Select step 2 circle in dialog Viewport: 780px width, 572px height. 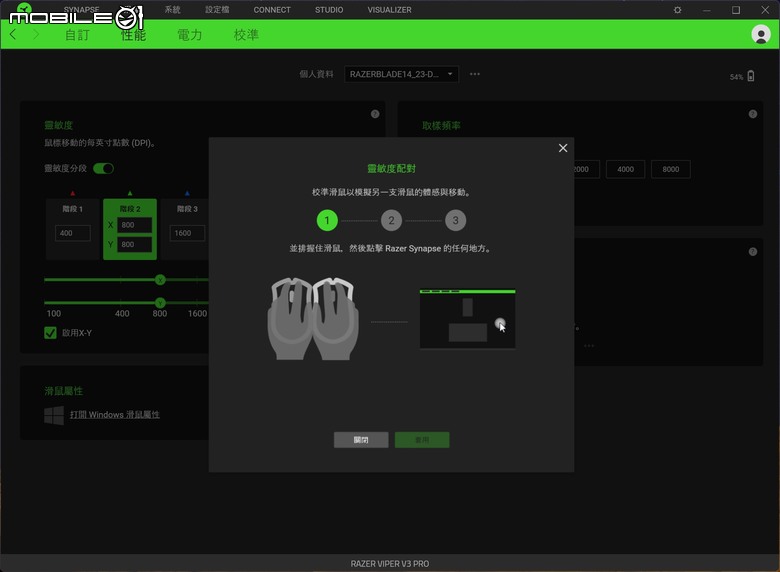tap(391, 220)
